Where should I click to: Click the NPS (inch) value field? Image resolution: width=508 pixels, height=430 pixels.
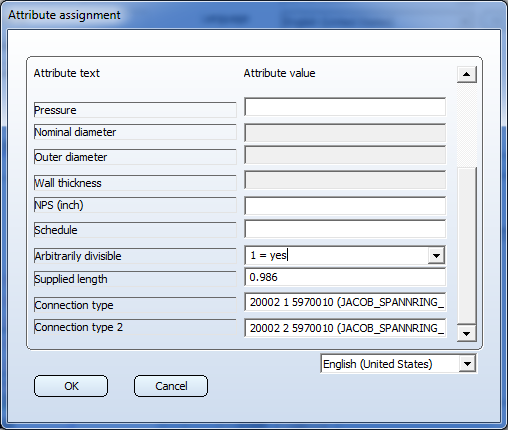pos(345,206)
